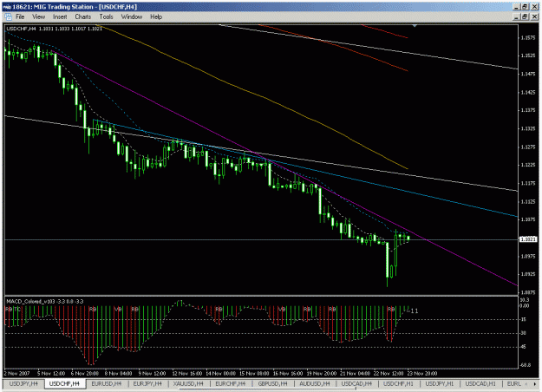The image size is (542, 392).
Task: Click the current price label 1.1021
Action: 528,239
